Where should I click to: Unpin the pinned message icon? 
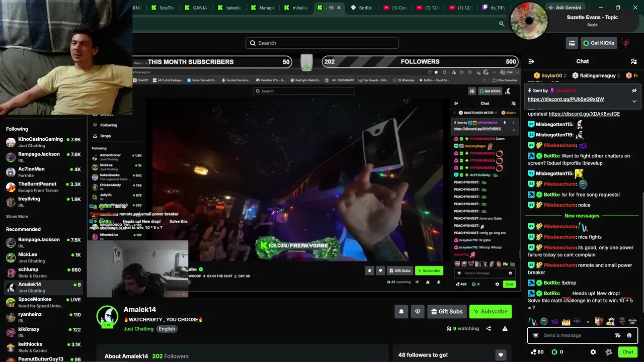634,90
